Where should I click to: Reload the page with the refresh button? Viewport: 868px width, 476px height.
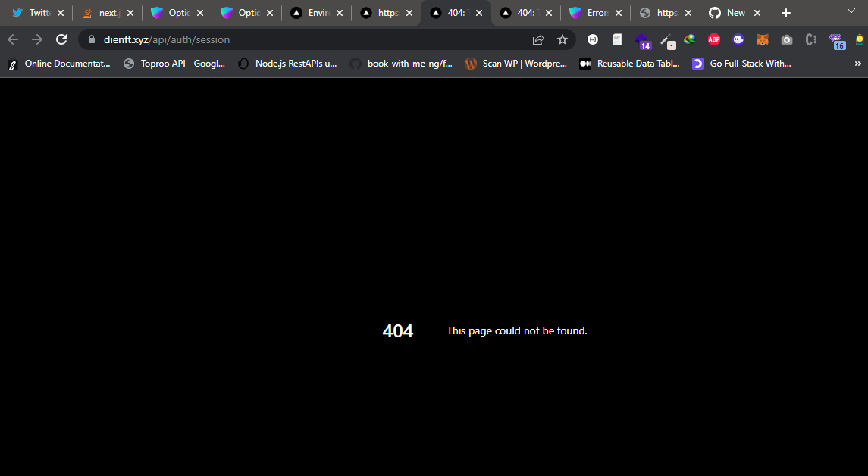pos(61,39)
